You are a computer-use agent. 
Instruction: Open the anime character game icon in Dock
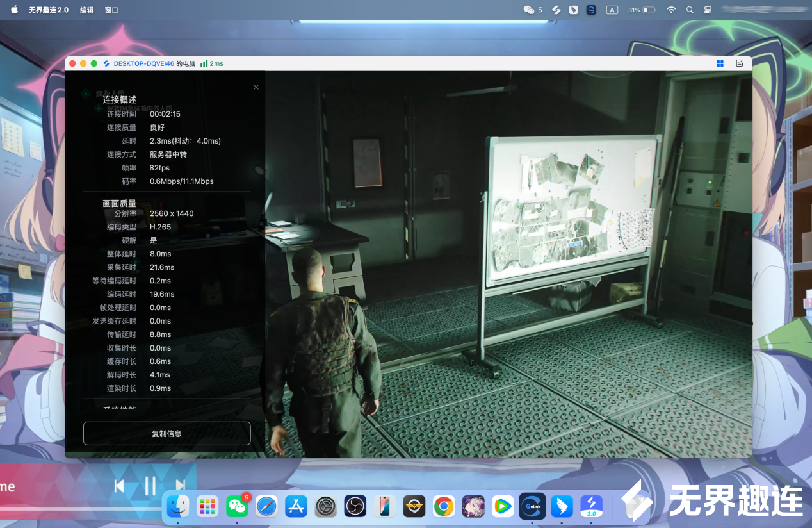(473, 506)
